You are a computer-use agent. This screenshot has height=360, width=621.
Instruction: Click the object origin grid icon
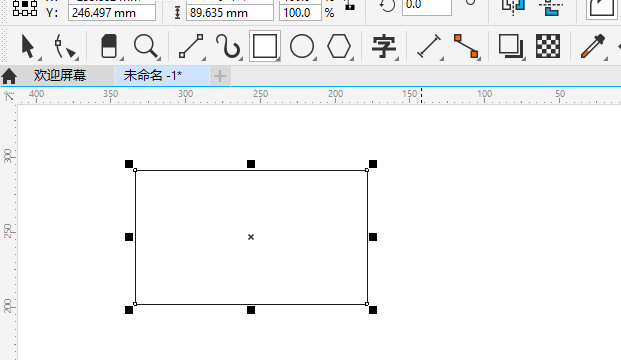pyautogui.click(x=25, y=8)
